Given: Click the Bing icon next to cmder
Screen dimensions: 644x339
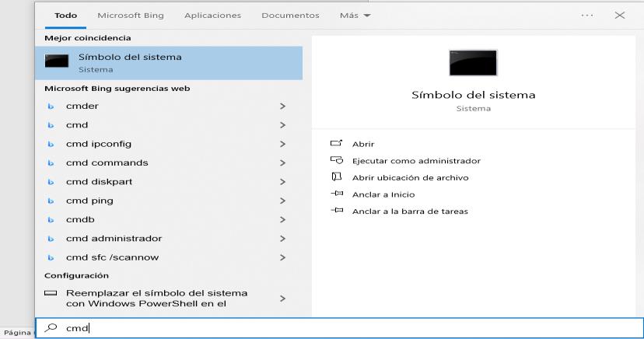Looking at the screenshot, I should click(51, 107).
